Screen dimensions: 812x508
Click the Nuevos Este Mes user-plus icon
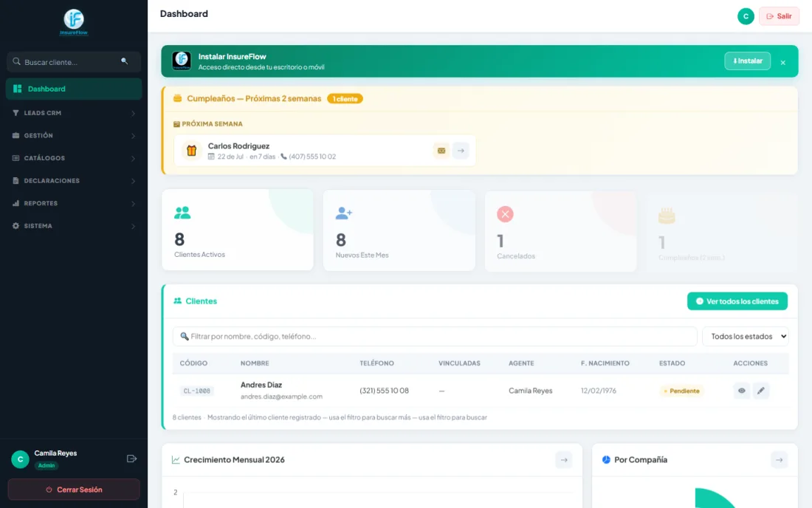(x=344, y=213)
